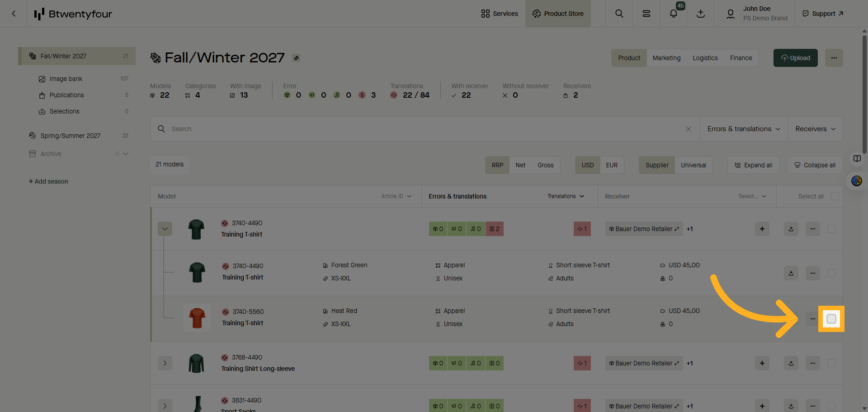
Task: Click Expand all
Action: [x=753, y=165]
